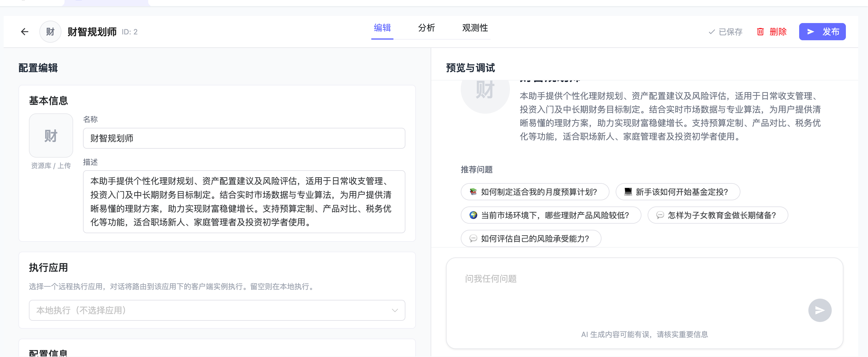Change the 财 avatar image in 基本信息
868x357 pixels.
point(51,135)
